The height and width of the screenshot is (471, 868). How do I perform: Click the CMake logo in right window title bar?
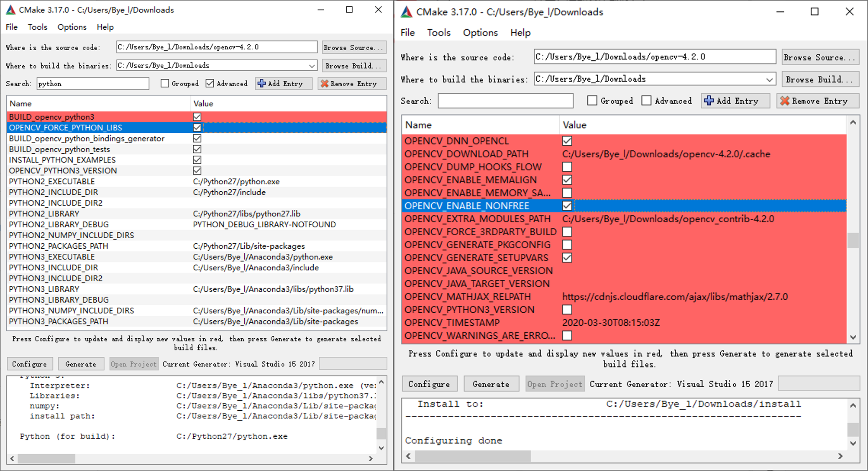click(407, 12)
